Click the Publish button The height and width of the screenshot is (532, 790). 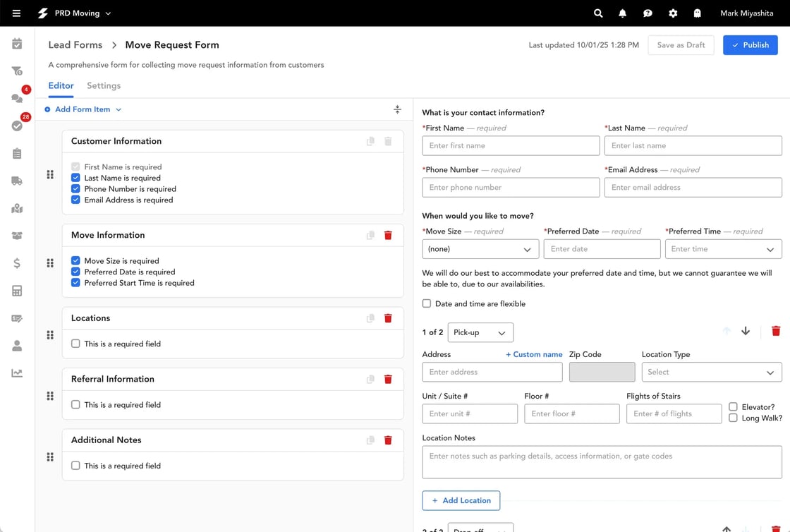coord(750,45)
